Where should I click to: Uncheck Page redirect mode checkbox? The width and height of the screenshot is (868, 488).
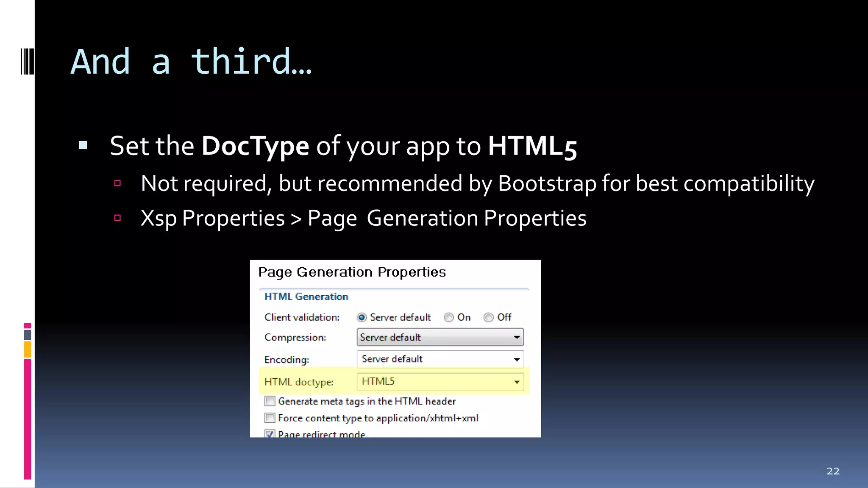point(270,434)
